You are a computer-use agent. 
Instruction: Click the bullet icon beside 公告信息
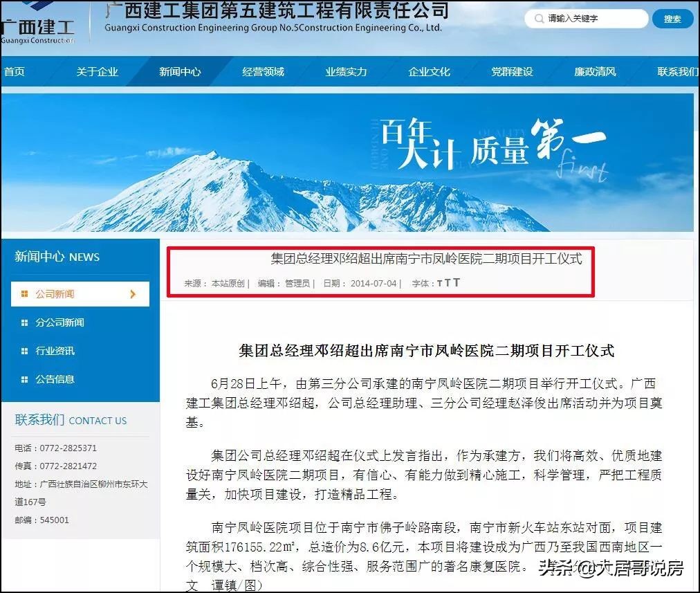[25, 379]
